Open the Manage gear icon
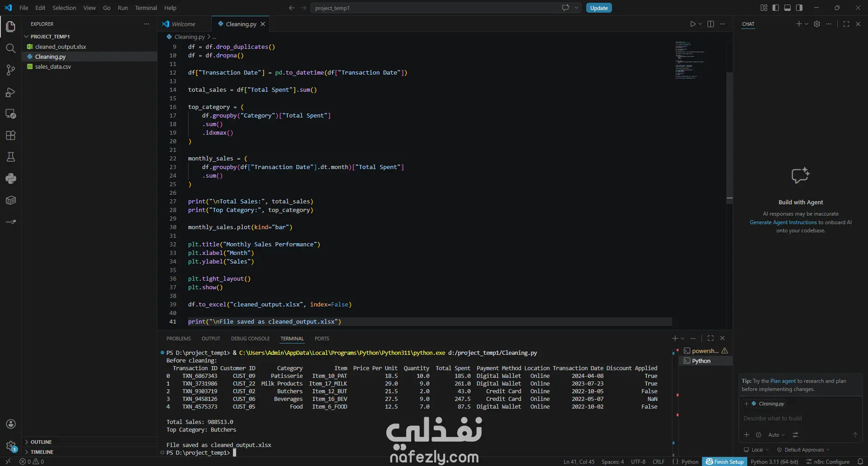Image resolution: width=868 pixels, height=466 pixels. (x=11, y=446)
